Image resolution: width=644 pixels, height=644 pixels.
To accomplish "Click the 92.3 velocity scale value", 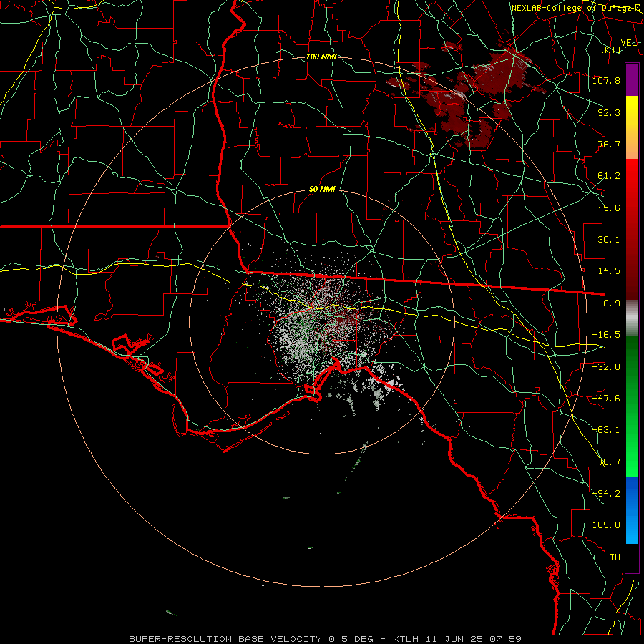I will pos(609,112).
